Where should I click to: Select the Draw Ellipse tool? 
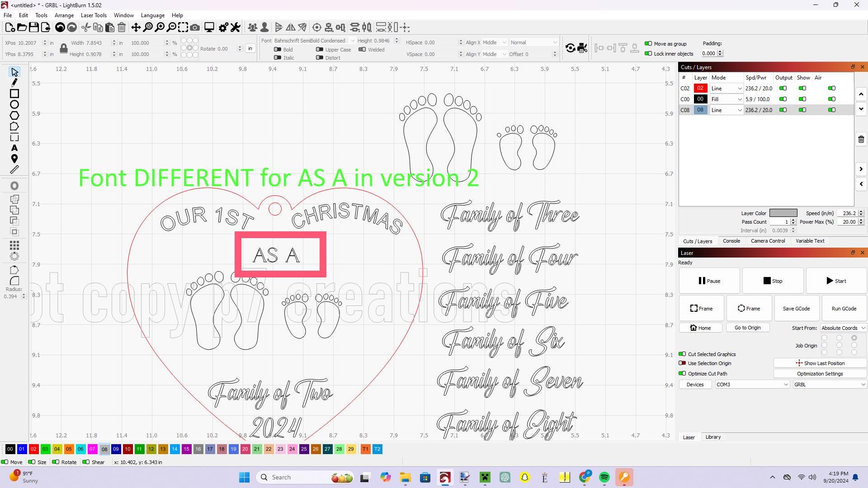point(14,105)
